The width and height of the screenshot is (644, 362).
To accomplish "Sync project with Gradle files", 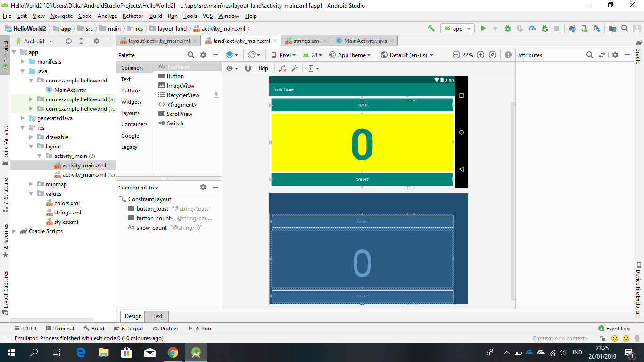I will click(572, 28).
